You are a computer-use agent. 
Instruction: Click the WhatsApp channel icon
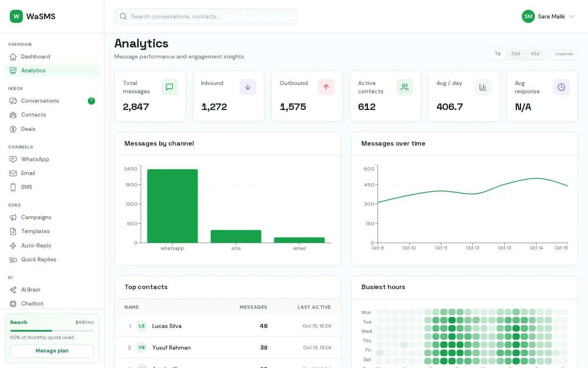13,159
